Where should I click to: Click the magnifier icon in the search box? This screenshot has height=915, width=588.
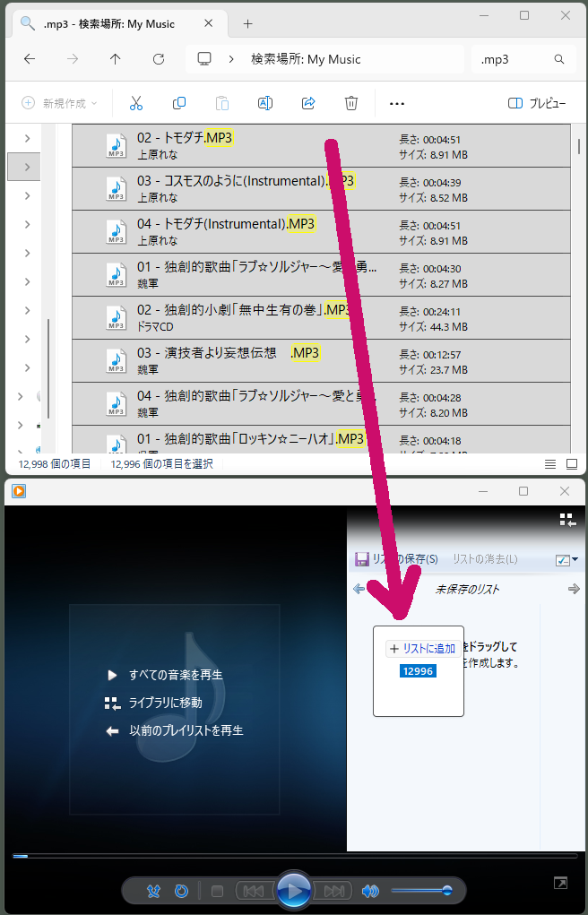pos(558,59)
